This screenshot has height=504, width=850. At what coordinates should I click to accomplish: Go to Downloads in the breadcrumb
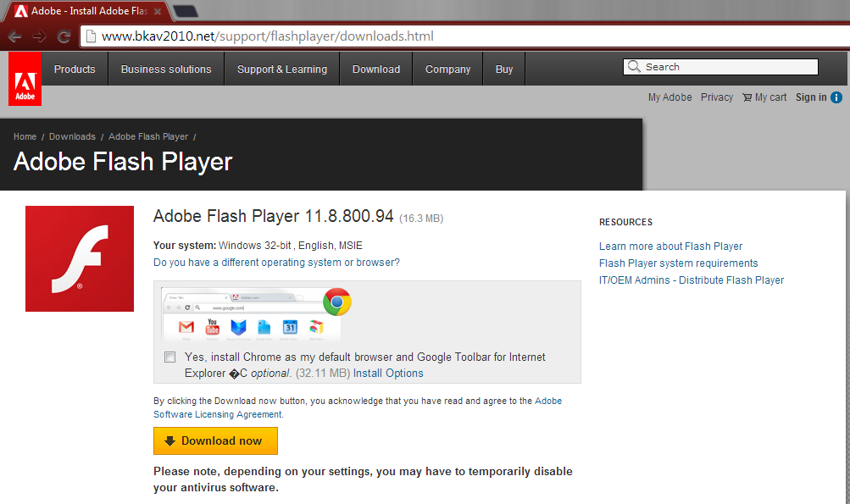click(72, 136)
